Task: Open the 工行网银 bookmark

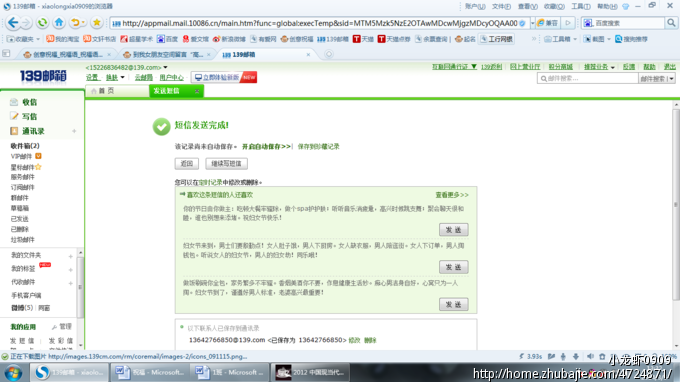Action: coord(497,39)
